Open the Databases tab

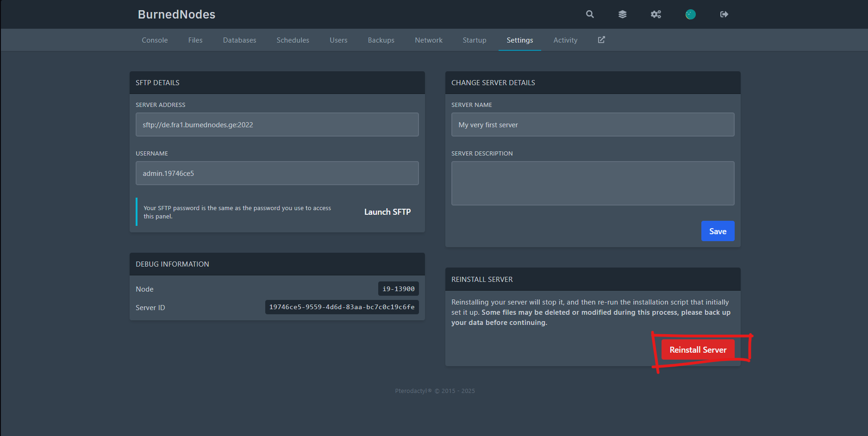click(239, 40)
